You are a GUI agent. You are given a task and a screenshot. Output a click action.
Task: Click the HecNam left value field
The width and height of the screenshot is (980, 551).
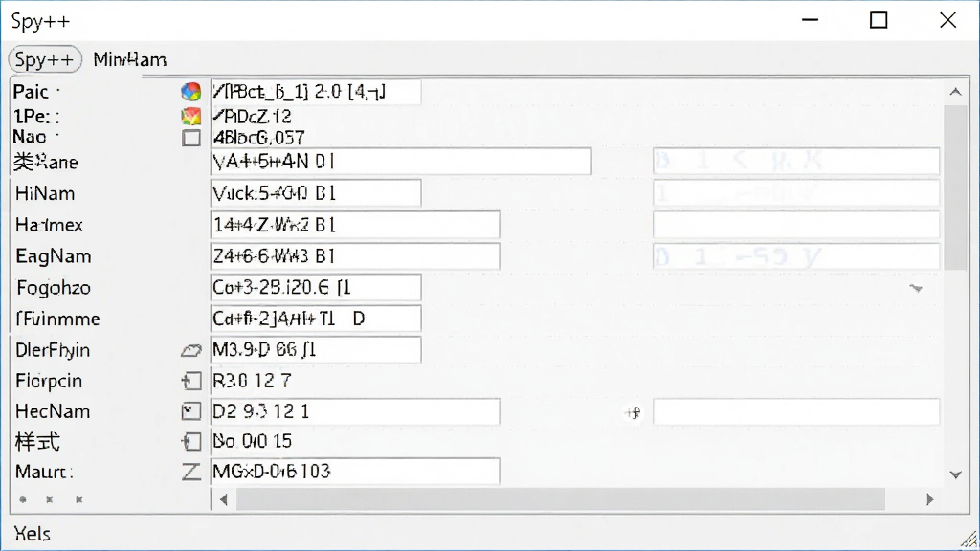click(x=355, y=411)
